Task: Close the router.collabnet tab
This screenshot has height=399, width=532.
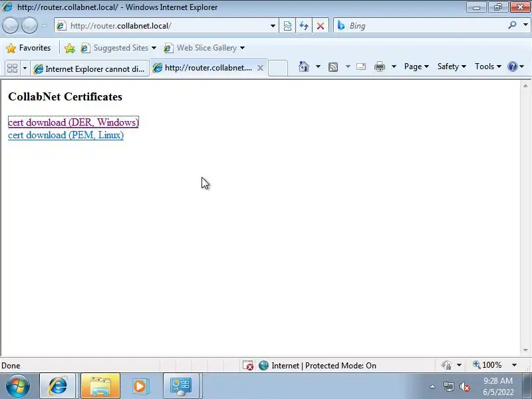Action: [260, 68]
